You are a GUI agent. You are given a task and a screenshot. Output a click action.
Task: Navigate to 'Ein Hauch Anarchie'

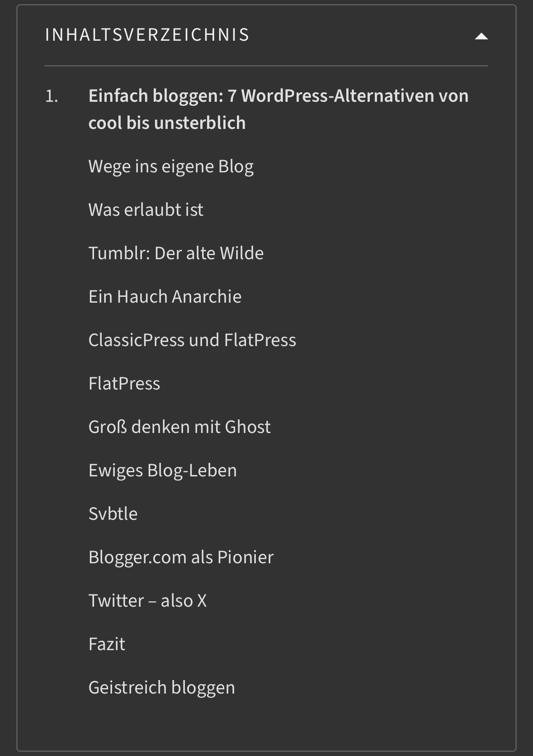pyautogui.click(x=165, y=297)
